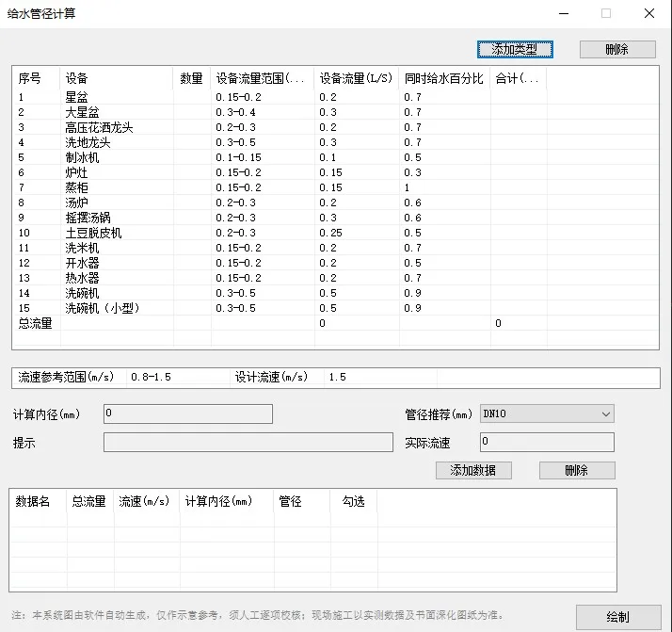Click the 设备流量(L/S) column header
The height and width of the screenshot is (632, 672).
point(357,78)
